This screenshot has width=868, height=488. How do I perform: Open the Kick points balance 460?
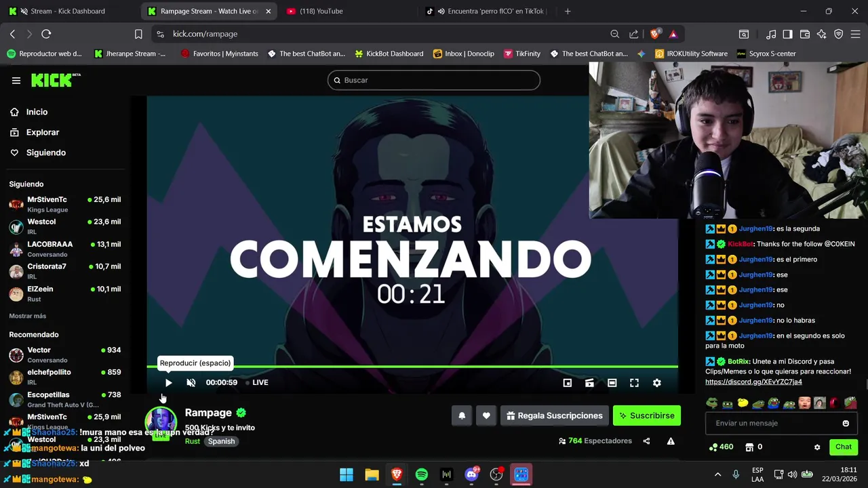722,447
